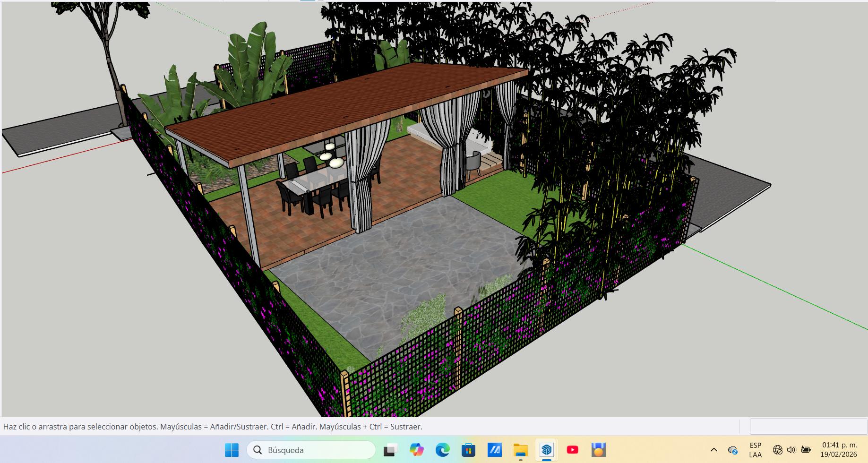
Task: Click the battery icon in system tray
Action: pos(806,450)
